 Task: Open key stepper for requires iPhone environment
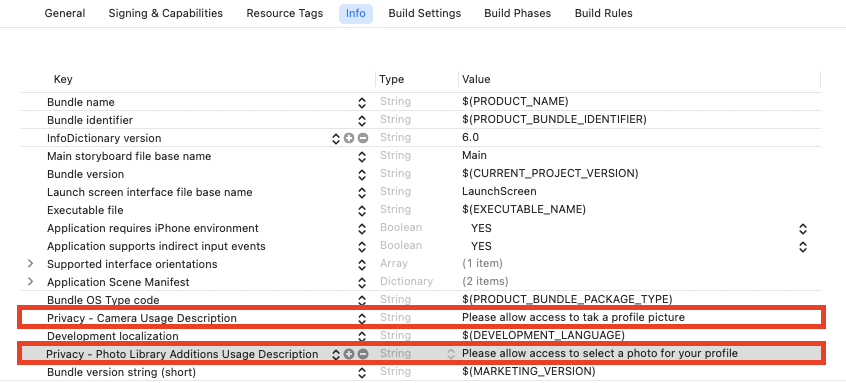click(362, 229)
